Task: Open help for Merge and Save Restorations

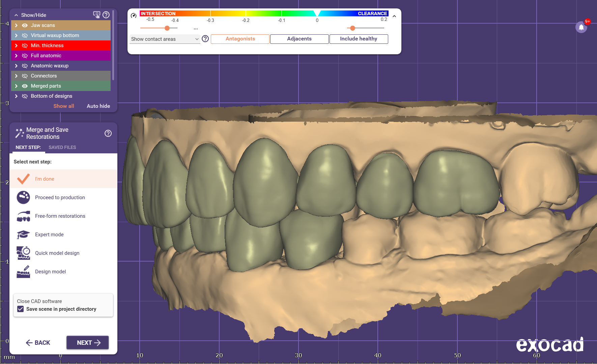Action: (x=108, y=133)
